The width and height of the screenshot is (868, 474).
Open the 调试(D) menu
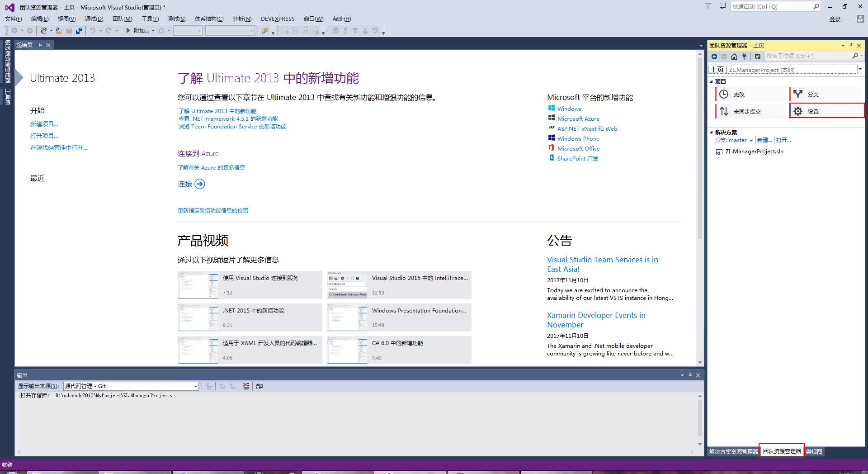click(x=94, y=19)
